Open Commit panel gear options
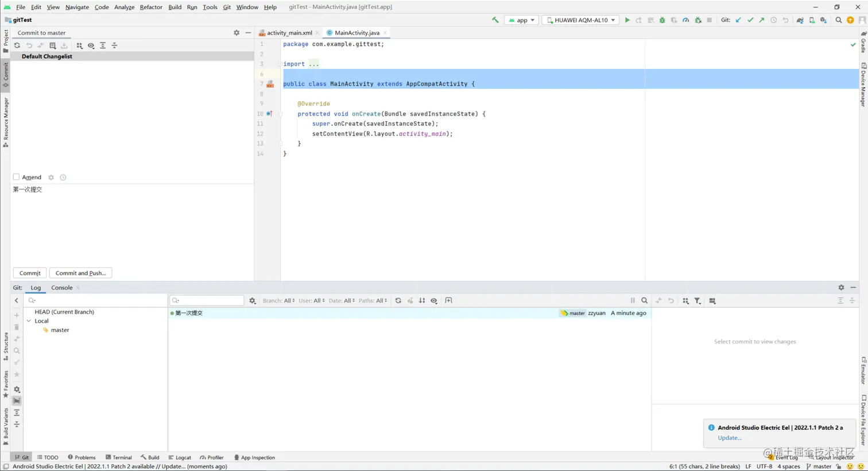868x471 pixels. pyautogui.click(x=237, y=33)
